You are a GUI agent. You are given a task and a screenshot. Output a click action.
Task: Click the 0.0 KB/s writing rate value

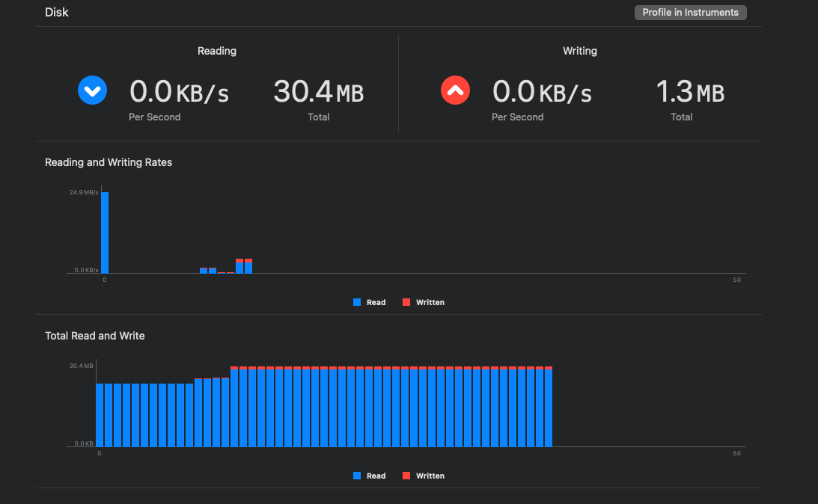coord(542,92)
